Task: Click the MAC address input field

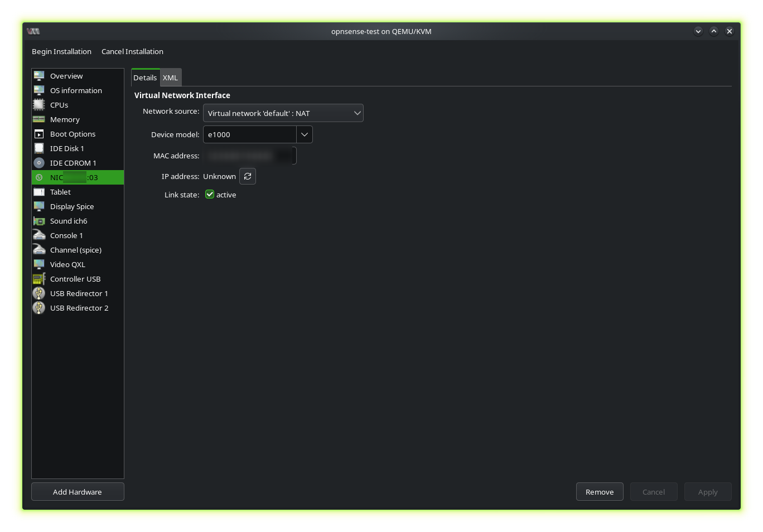Action: [x=249, y=156]
